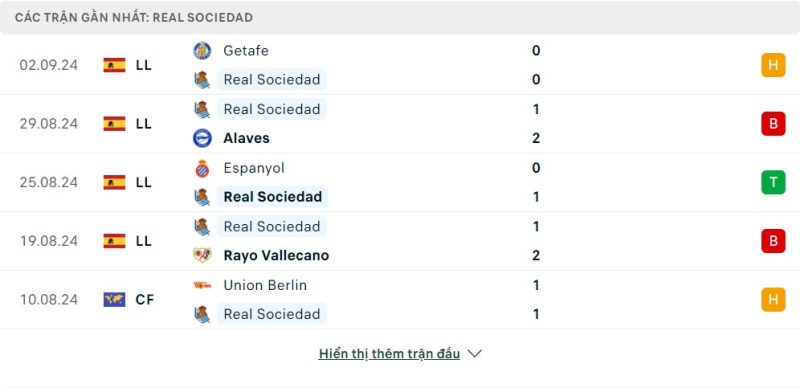The height and width of the screenshot is (388, 800).
Task: Open the Rayo Vallecano team name link
Action: 276,255
